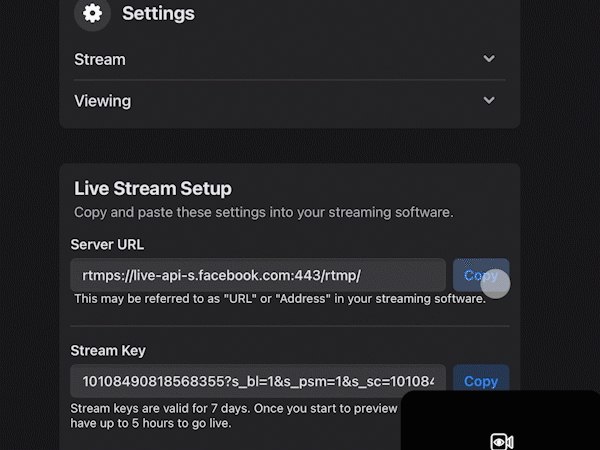600x450 pixels.
Task: Copy the Server URL
Action: pos(481,276)
